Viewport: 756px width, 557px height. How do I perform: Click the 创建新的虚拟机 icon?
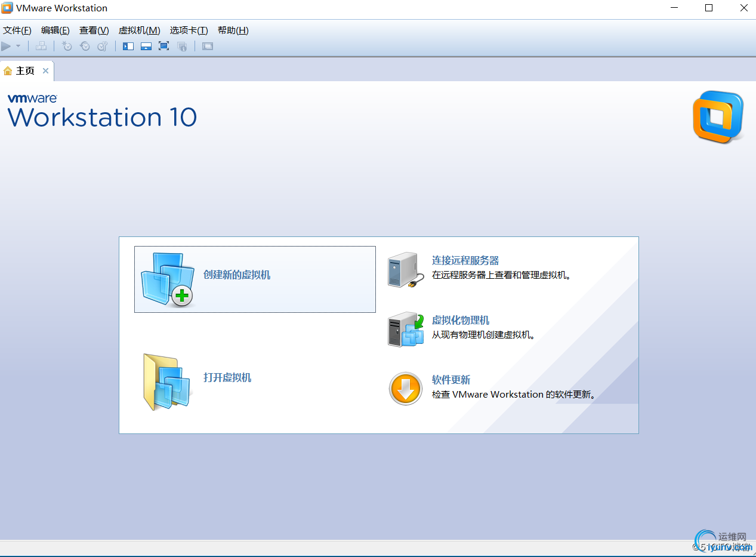168,279
